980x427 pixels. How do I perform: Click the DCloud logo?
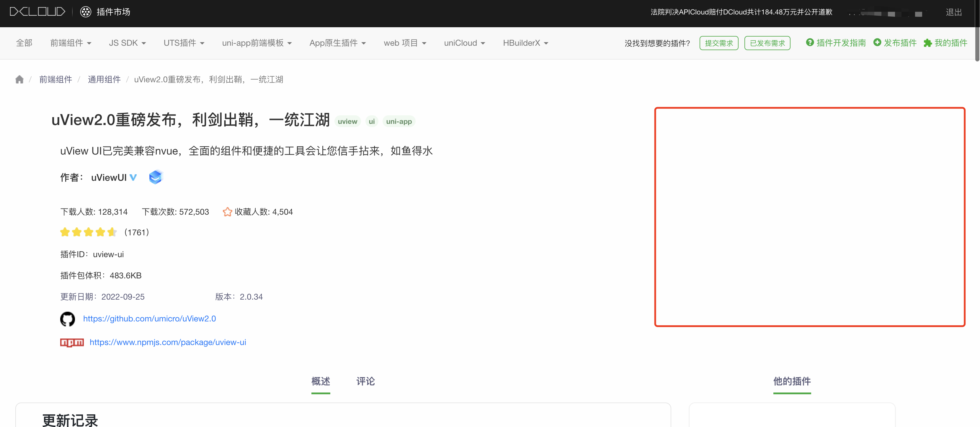(37, 12)
